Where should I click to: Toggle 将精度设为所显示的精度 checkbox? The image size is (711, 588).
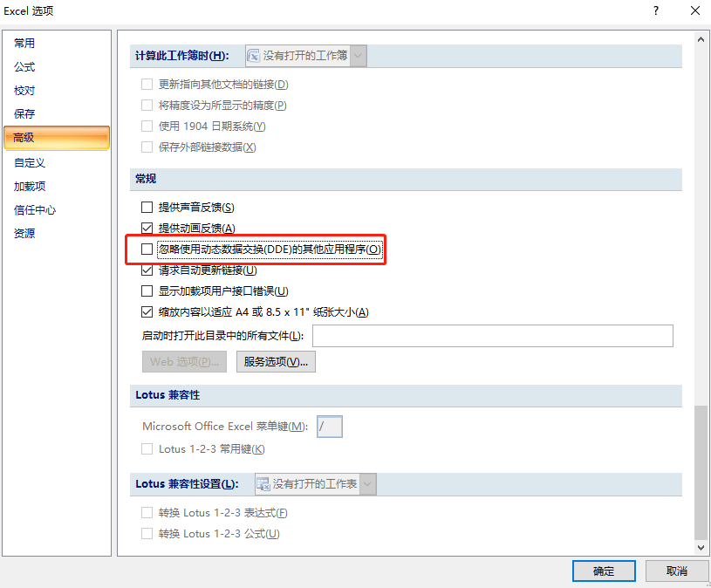coord(147,106)
